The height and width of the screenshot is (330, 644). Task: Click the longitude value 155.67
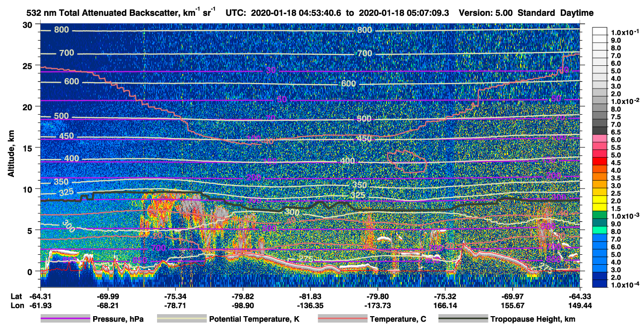pyautogui.click(x=512, y=306)
